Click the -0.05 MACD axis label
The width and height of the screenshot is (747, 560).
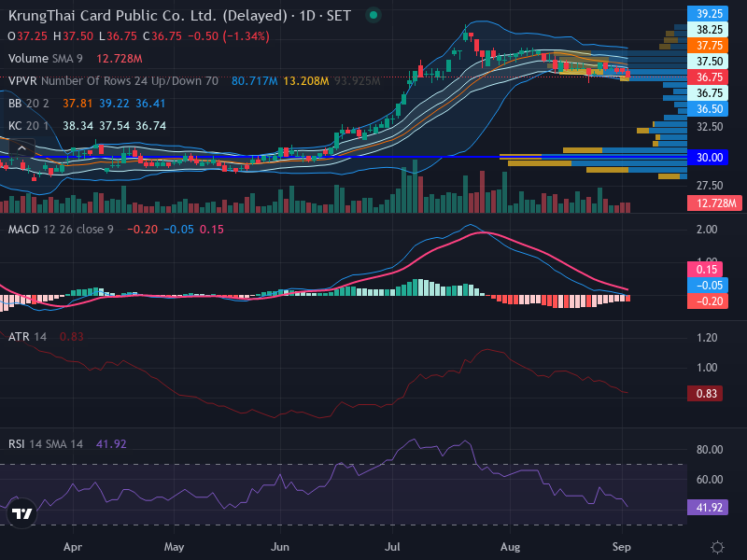pos(708,286)
